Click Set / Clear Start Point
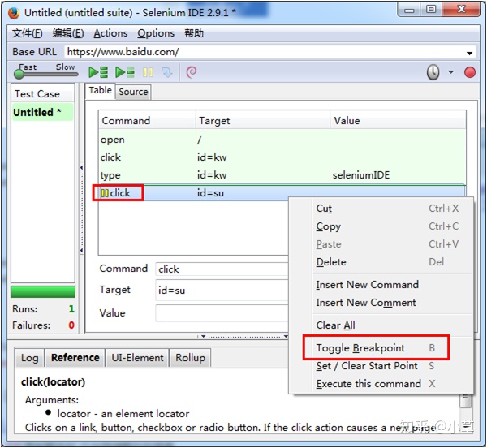The height and width of the screenshot is (448, 487). [367, 366]
